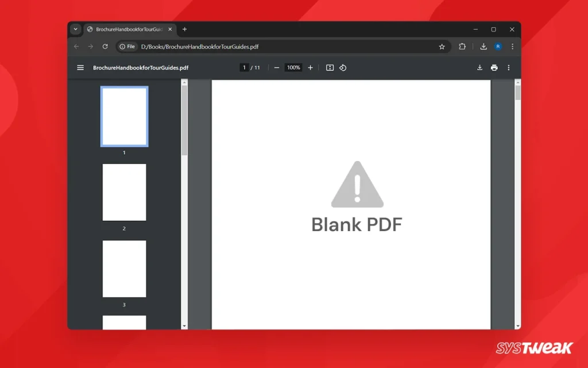Click main document scroll down arrow

tap(518, 327)
